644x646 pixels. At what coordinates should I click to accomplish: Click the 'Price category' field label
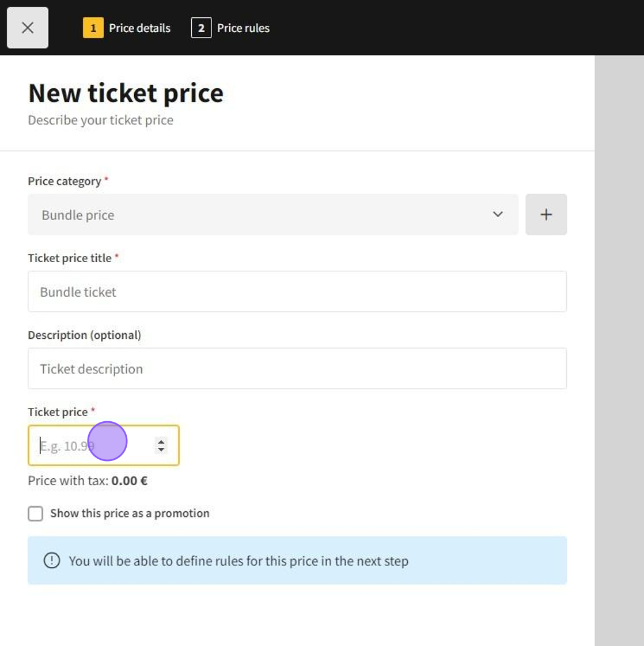pyautogui.click(x=65, y=181)
